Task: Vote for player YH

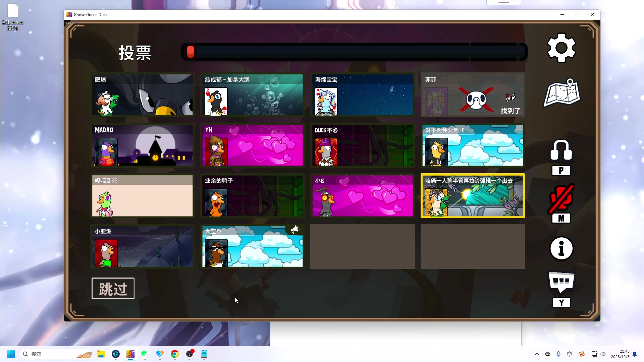Action: click(x=253, y=145)
